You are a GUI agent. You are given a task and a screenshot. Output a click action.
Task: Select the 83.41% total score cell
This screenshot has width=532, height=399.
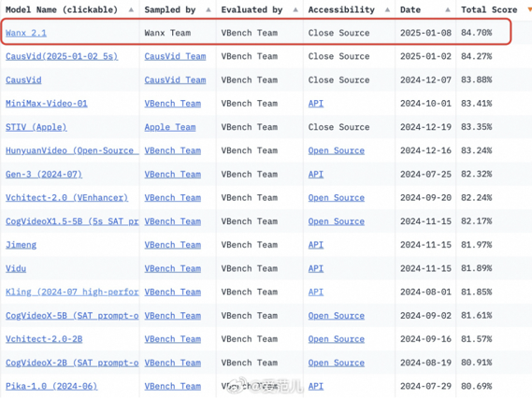click(476, 104)
